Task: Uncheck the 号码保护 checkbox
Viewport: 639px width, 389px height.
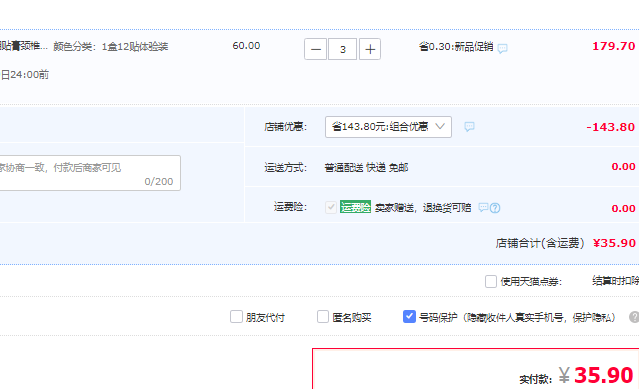Action: pyautogui.click(x=409, y=316)
